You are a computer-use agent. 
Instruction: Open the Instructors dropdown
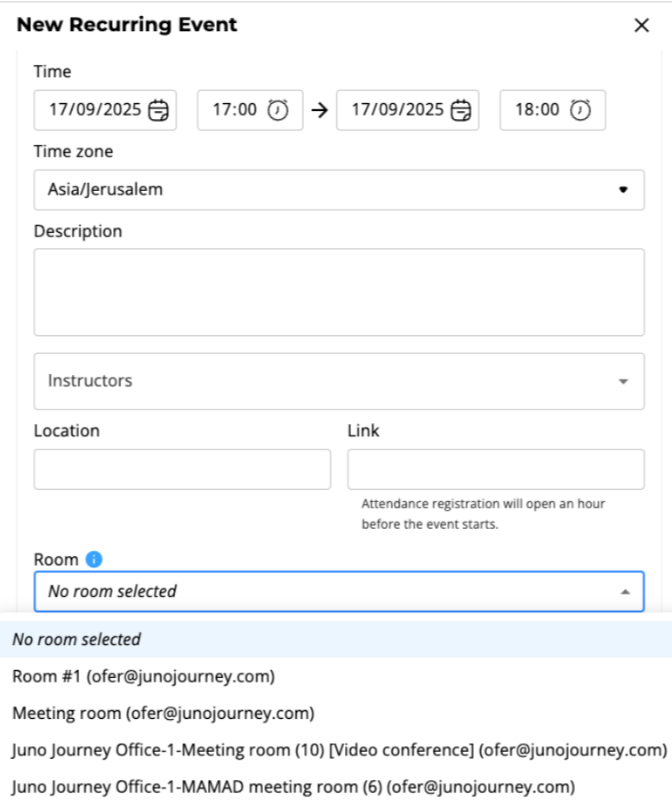(x=623, y=381)
